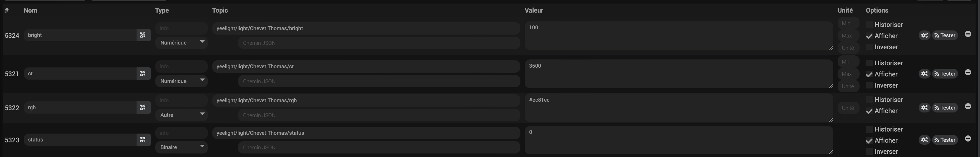980x157 pixels.
Task: Open advanced settings gear for rgb command
Action: tap(924, 108)
